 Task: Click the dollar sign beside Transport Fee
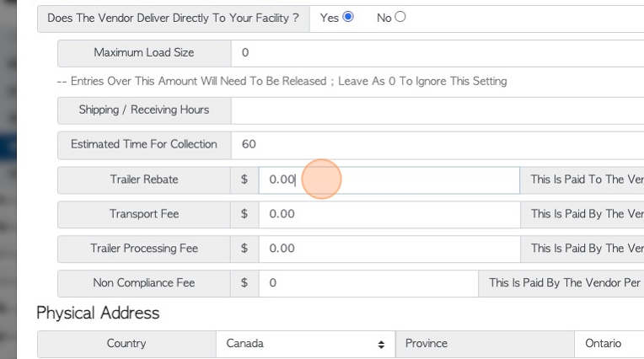tap(244, 214)
